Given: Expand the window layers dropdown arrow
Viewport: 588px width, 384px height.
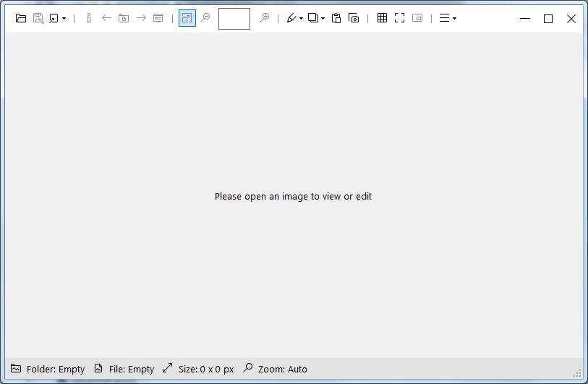Looking at the screenshot, I should pos(323,19).
